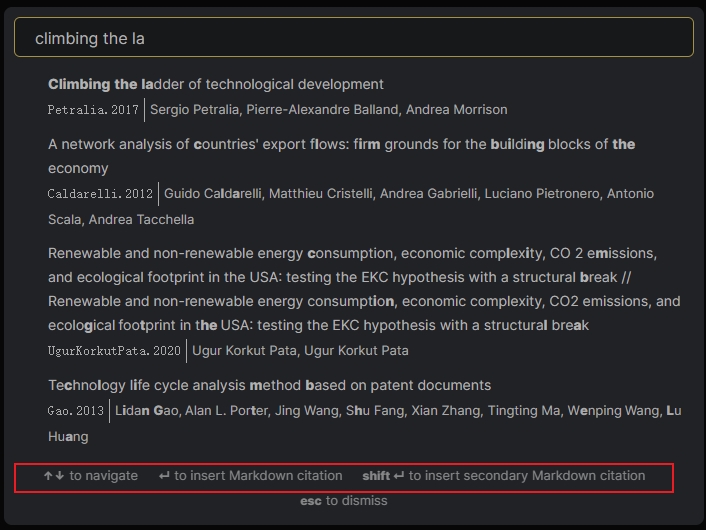Viewport: 706px width, 530px height.
Task: Click 'to insert Markdown citation' hint
Action: click(251, 476)
